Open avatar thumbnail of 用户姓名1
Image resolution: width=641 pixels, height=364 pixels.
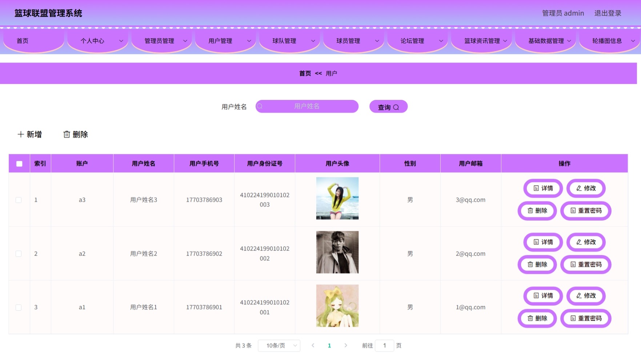(x=337, y=306)
